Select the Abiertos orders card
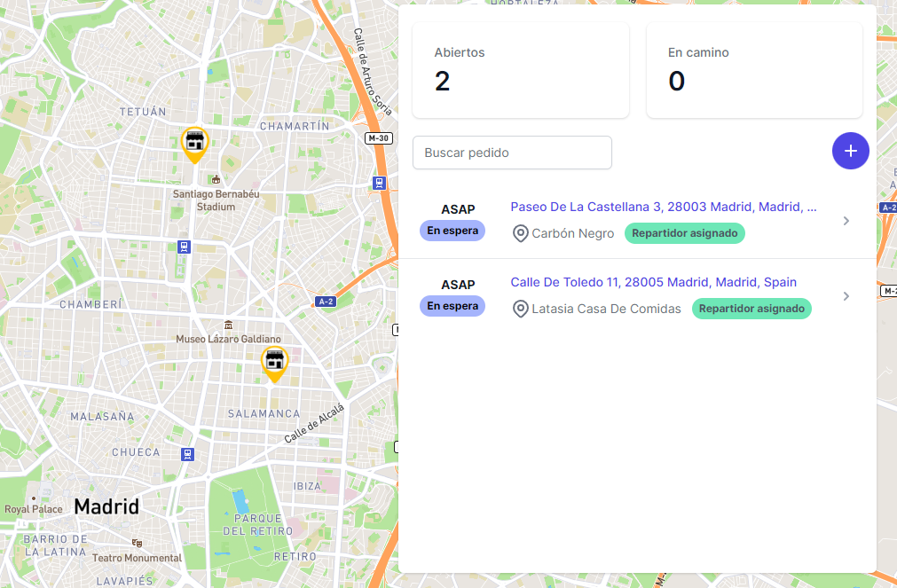Viewport: 897px width, 588px height. click(x=521, y=71)
